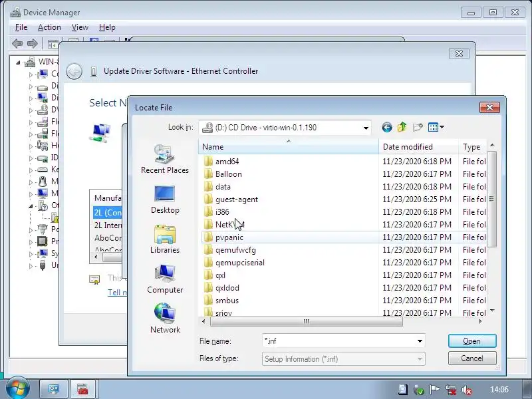Open the Help menu in Device Manager

click(x=107, y=27)
